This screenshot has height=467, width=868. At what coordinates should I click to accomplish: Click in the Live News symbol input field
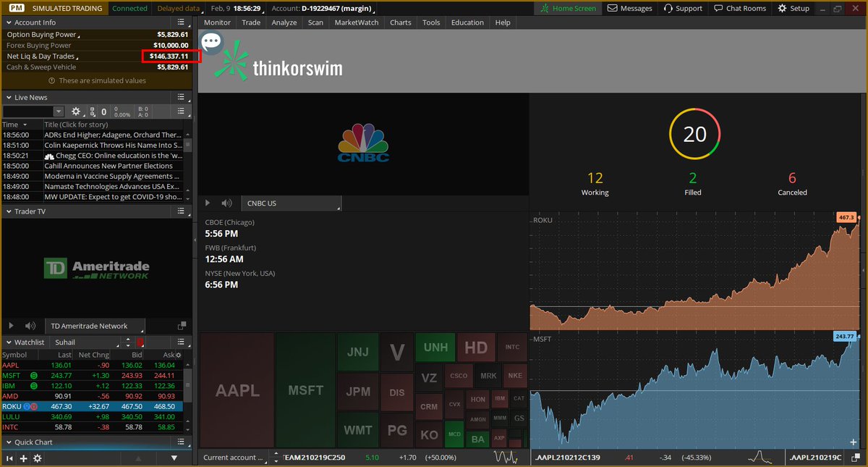(27, 112)
